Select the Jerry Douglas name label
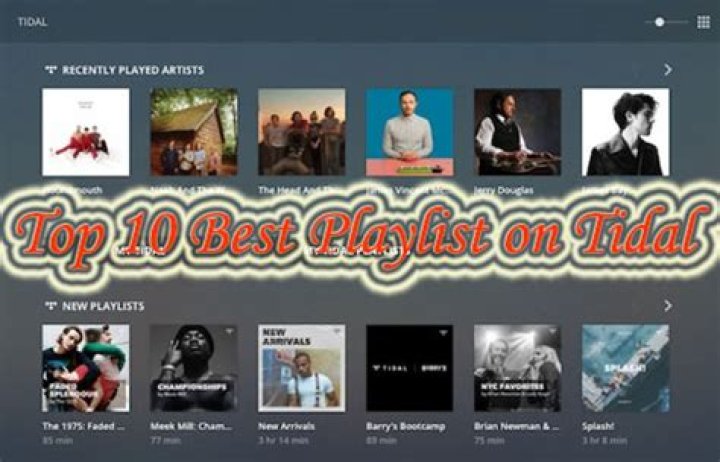 tap(504, 190)
